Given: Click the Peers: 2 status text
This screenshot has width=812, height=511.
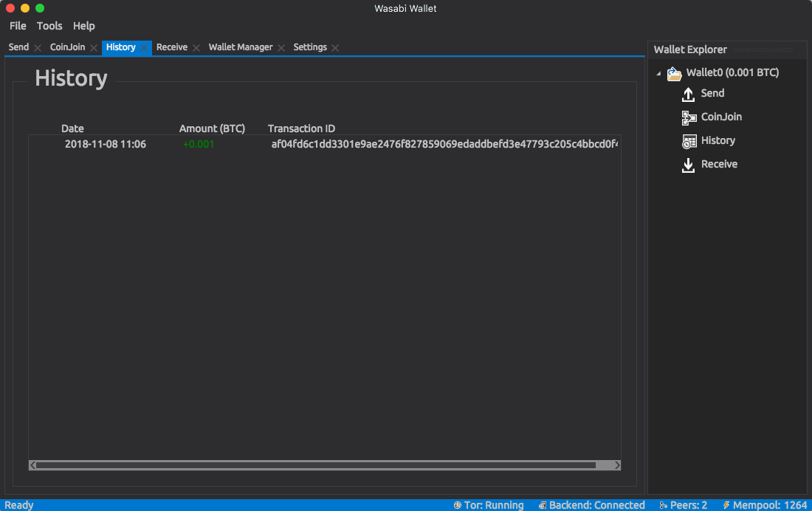Looking at the screenshot, I should pyautogui.click(x=688, y=505).
